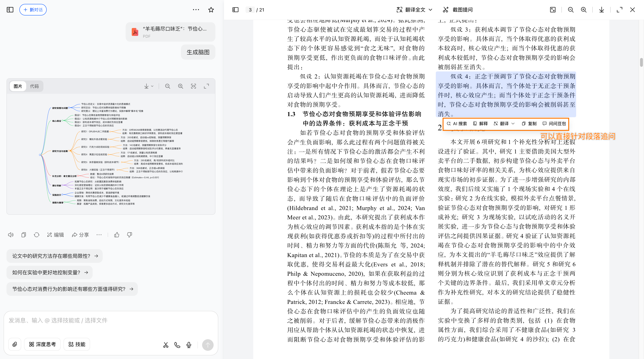Select the 图片 tab
Screen dimensions: 644x359
18,86
